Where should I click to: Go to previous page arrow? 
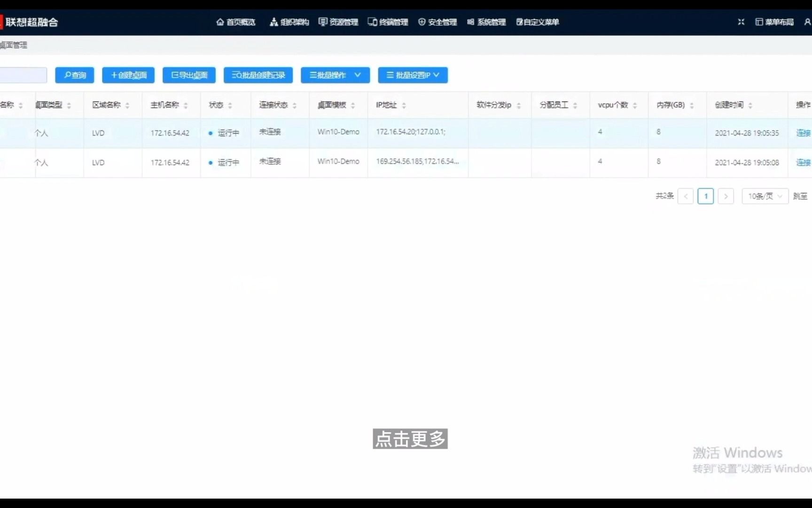click(x=686, y=196)
